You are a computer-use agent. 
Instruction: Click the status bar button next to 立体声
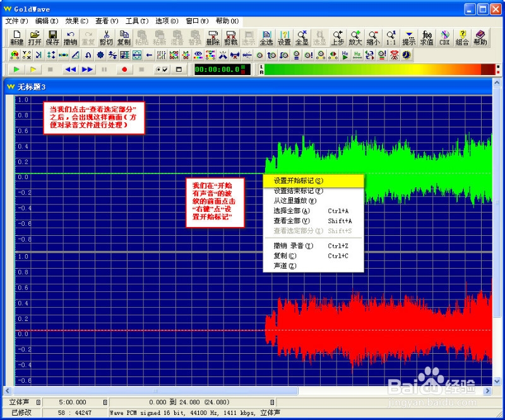pyautogui.click(x=39, y=402)
